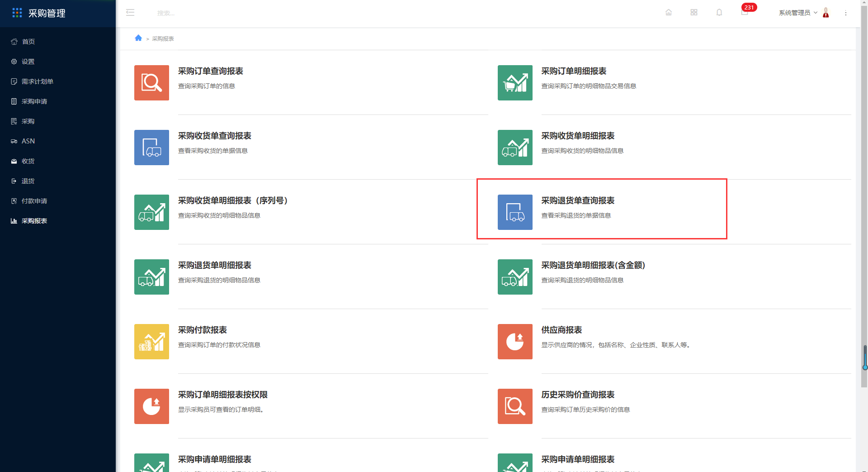Open 采购申请 in the sidebar
This screenshot has width=868, height=472.
[x=58, y=101]
